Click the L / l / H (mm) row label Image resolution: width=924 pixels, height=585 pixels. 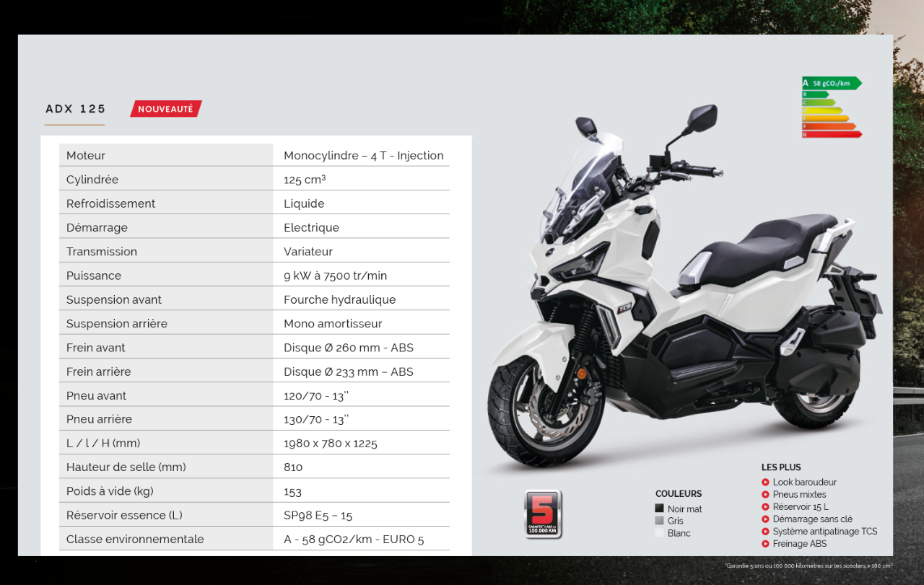(x=103, y=443)
